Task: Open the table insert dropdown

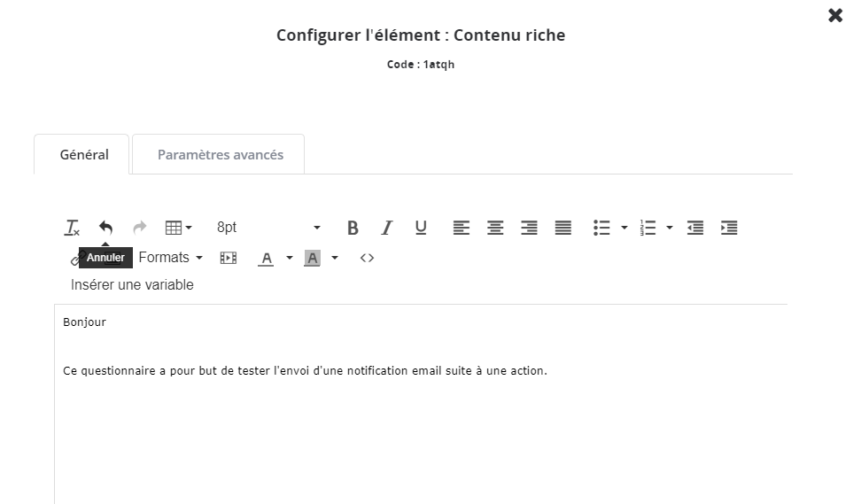Action: (178, 228)
